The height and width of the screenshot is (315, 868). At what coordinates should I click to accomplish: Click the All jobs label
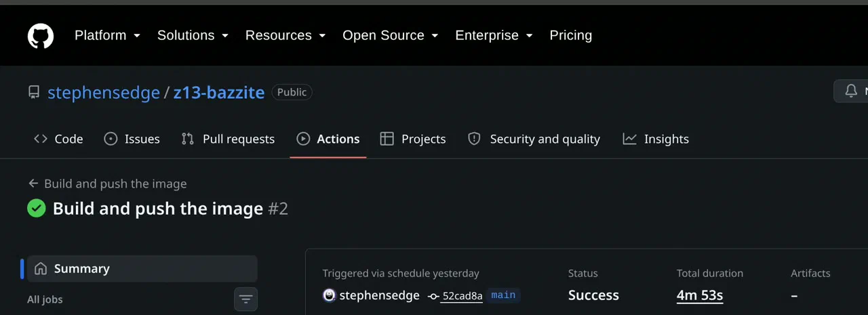(45, 299)
